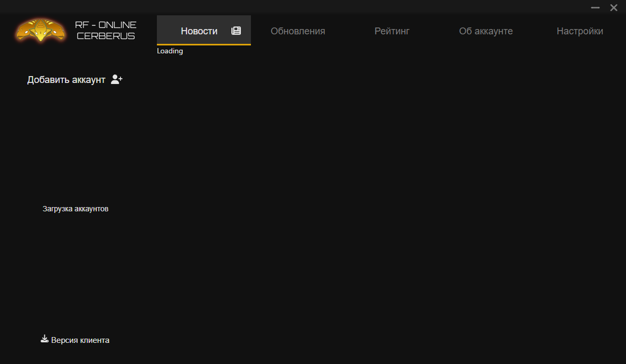Close the launcher with the X button
This screenshot has height=364, width=626.
click(613, 8)
